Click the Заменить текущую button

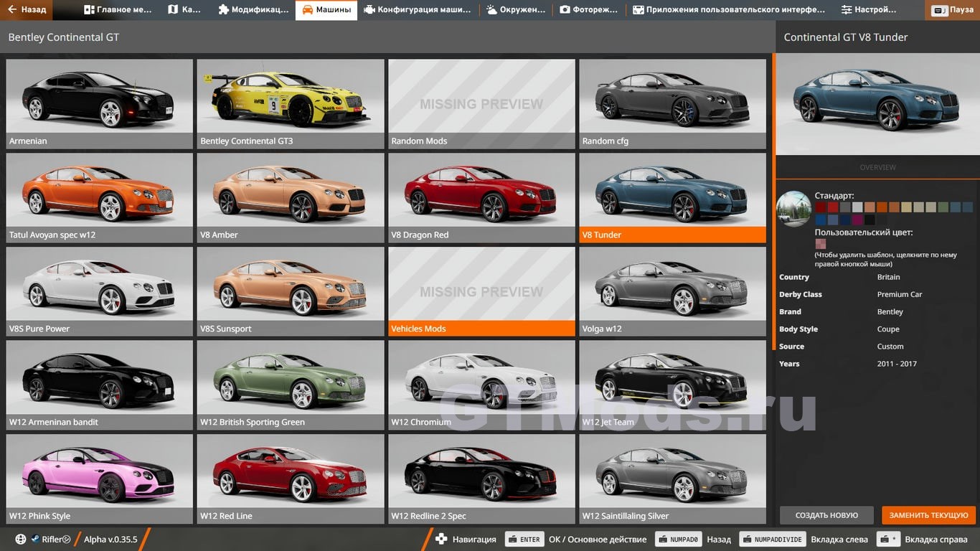tap(929, 515)
